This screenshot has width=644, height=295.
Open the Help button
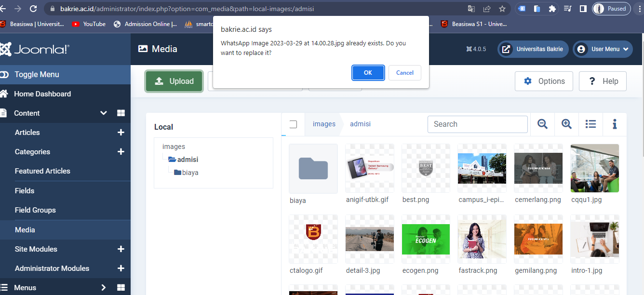click(x=603, y=81)
